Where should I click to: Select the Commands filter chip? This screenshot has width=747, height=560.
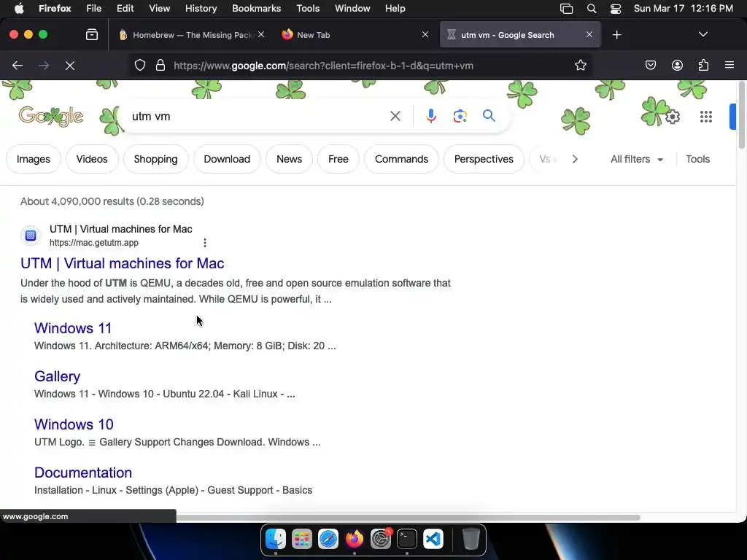point(402,159)
